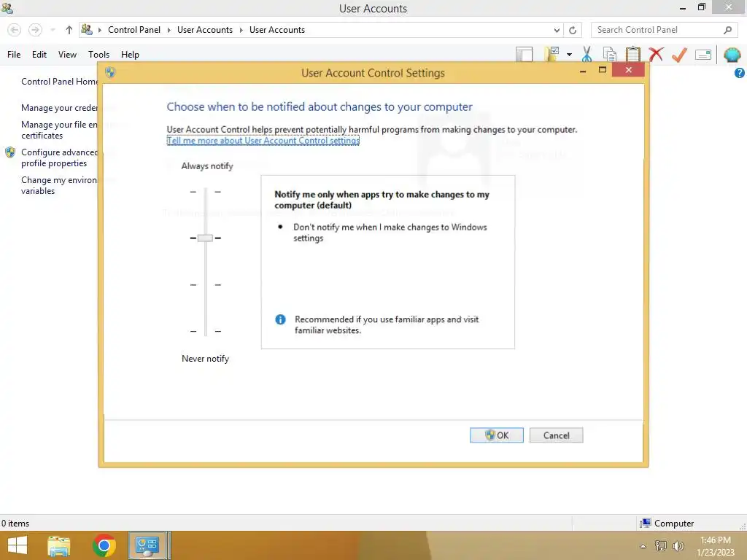Screen dimensions: 747x560
Task: Open the address bar history dropdown
Action: point(557,30)
